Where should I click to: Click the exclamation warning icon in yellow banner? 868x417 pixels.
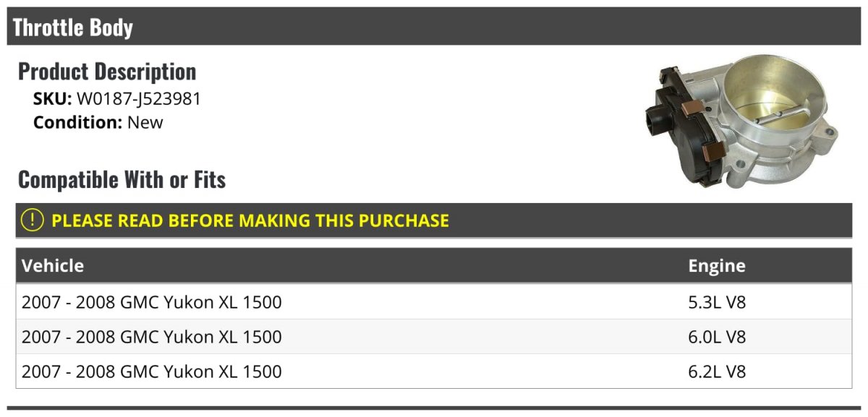coord(33,220)
